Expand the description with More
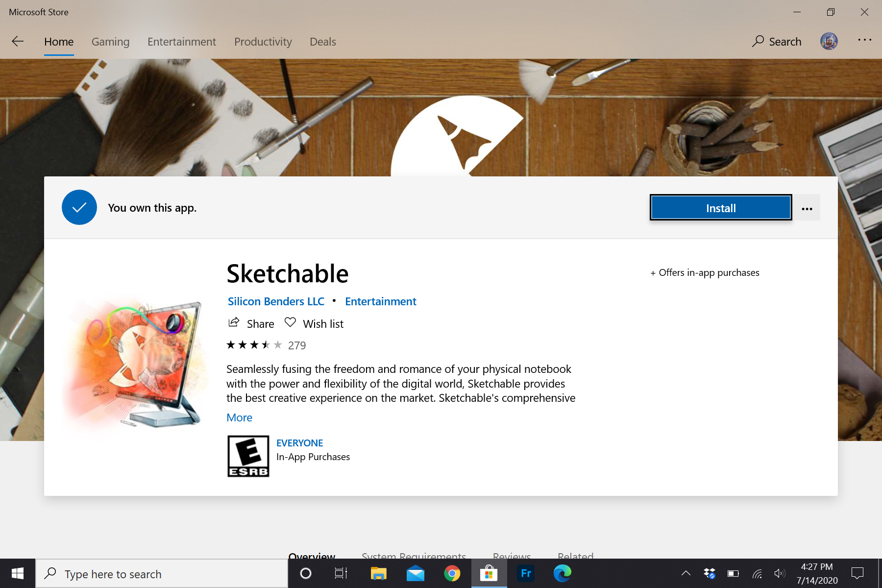 239,417
